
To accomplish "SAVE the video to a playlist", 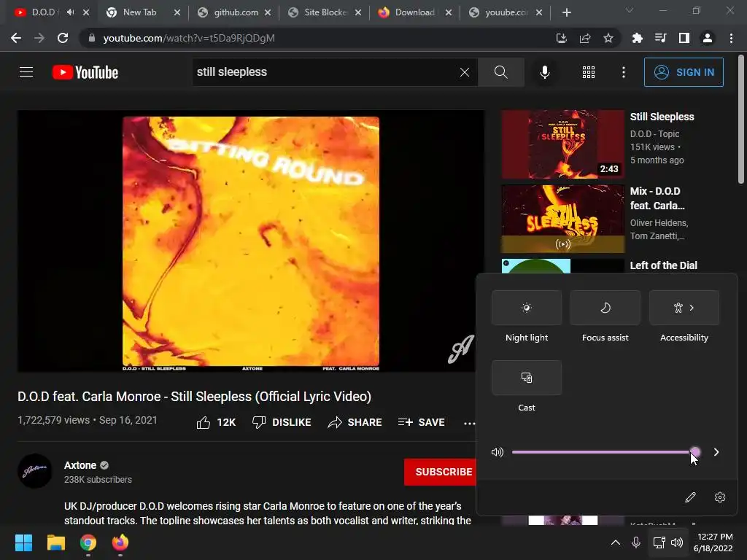I will (421, 422).
